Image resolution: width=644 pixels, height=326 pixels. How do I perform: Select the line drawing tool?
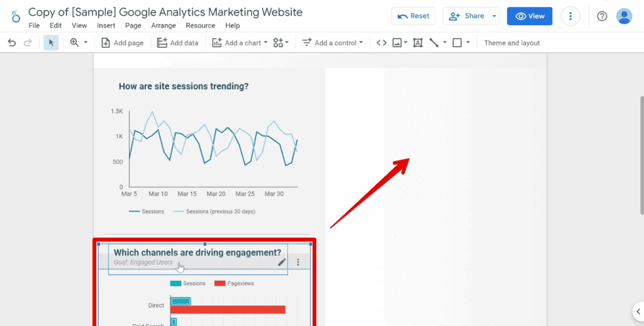[434, 43]
